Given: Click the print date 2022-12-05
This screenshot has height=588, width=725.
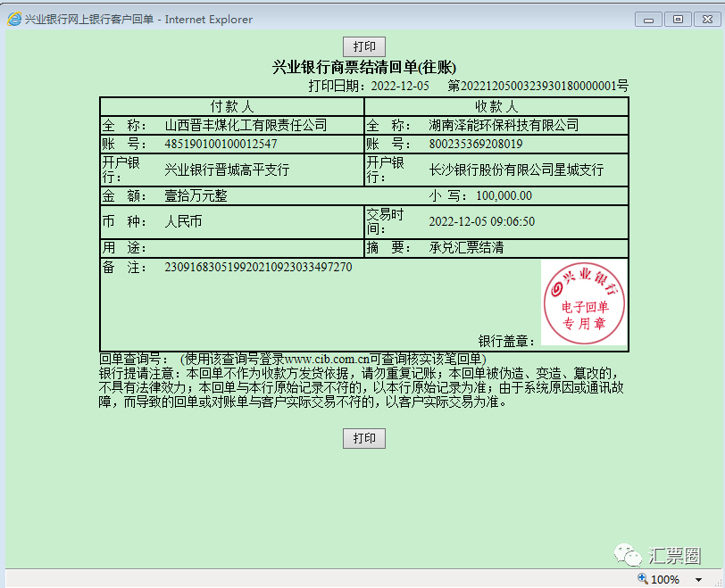Looking at the screenshot, I should point(400,87).
